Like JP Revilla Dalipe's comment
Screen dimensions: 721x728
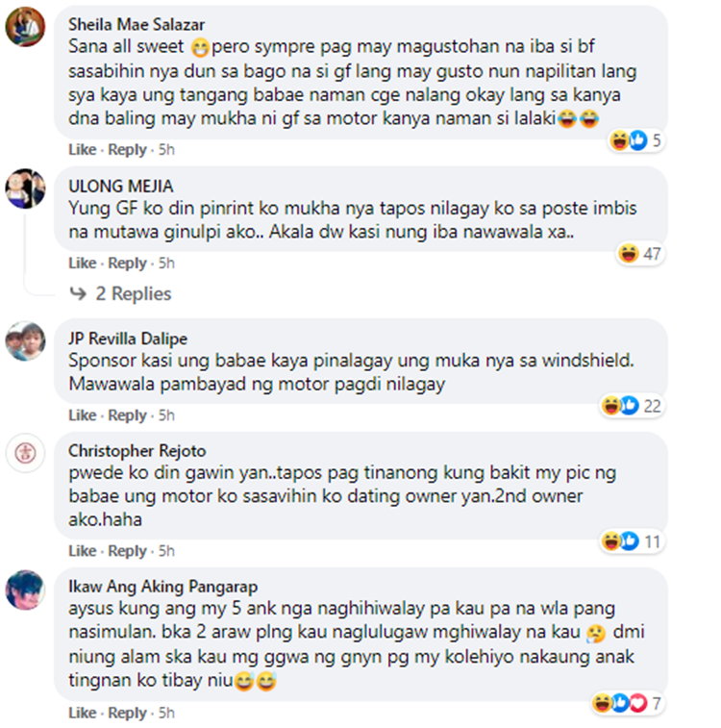point(82,415)
